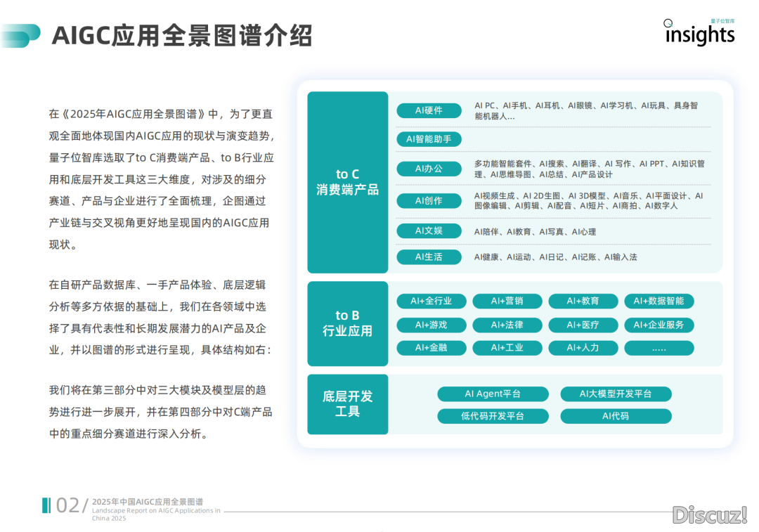This screenshot has width=759, height=532.
Task: Click the AI办公 category pill
Action: pyautogui.click(x=429, y=169)
